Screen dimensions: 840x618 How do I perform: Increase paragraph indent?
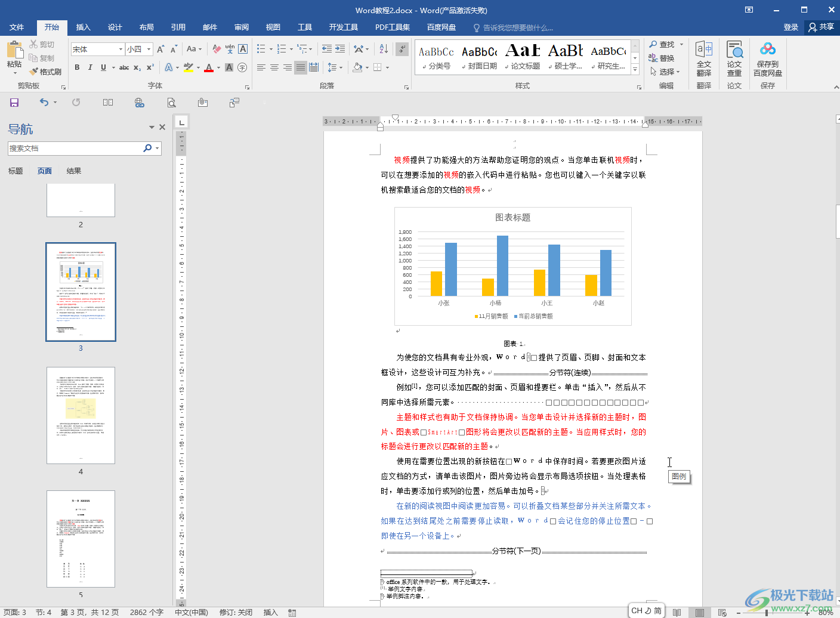(341, 49)
